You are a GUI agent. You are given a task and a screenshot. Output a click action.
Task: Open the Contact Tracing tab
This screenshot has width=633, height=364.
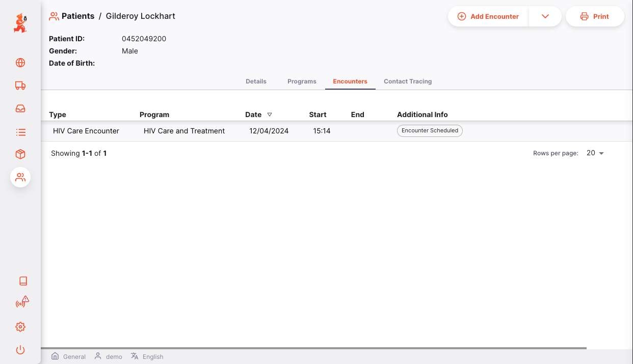(407, 81)
